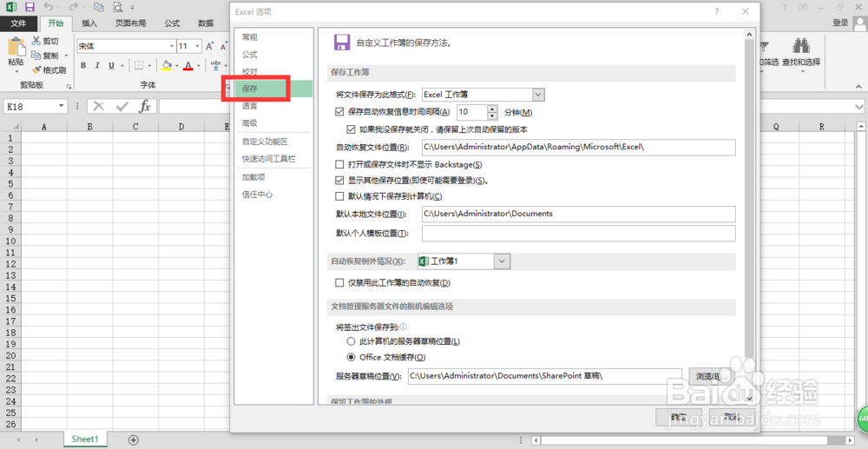The height and width of the screenshot is (449, 868).
Task: Click the Redo arrow icon
Action: coord(74,7)
